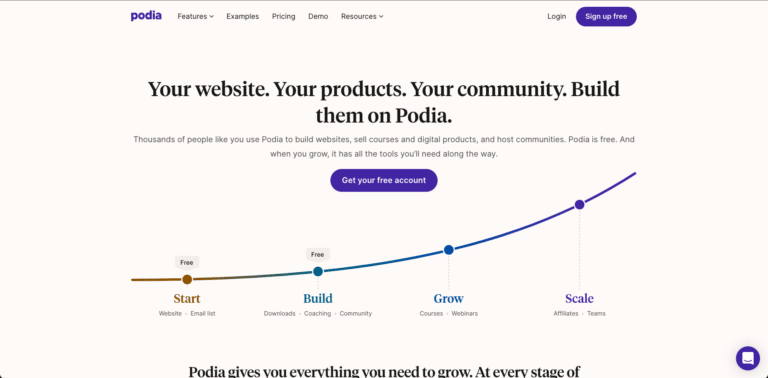The width and height of the screenshot is (768, 378).
Task: Go to the Pricing page
Action: pyautogui.click(x=284, y=16)
